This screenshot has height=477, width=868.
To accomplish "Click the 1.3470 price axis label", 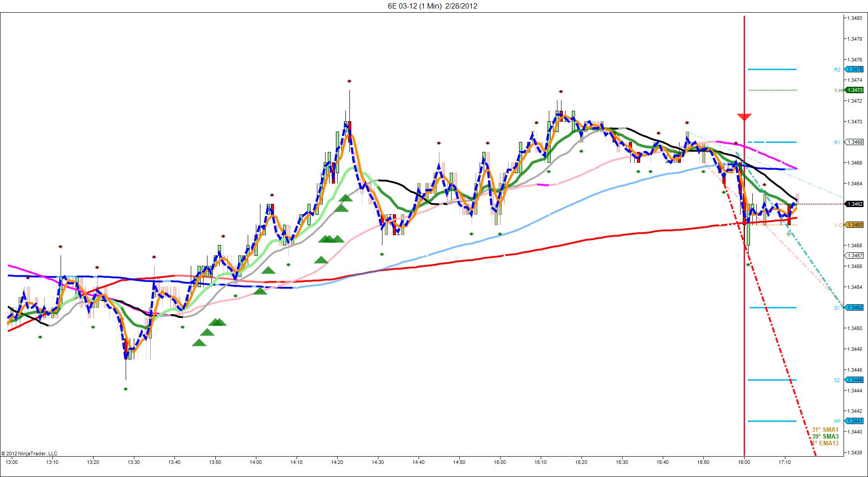I will point(854,122).
